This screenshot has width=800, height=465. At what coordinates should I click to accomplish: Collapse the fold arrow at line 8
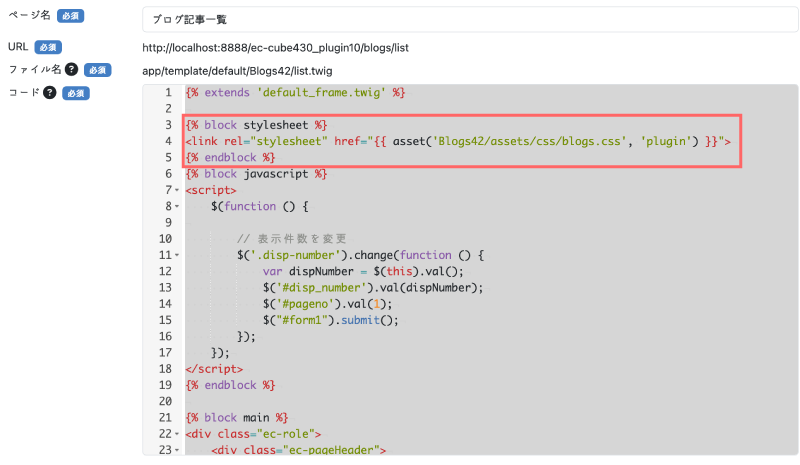pos(177,207)
